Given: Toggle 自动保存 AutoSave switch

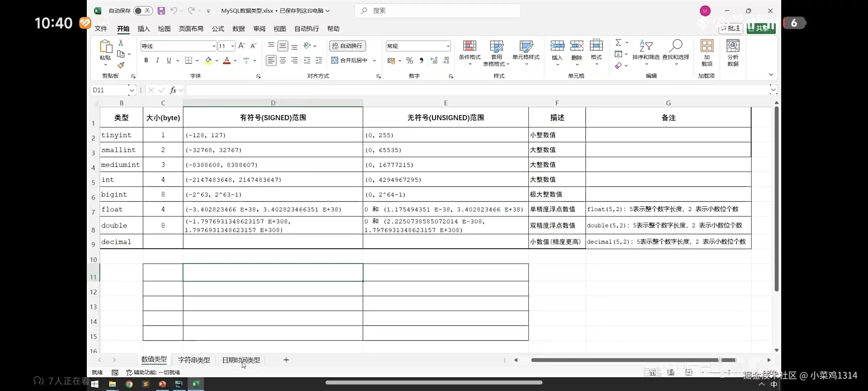Looking at the screenshot, I should [143, 10].
